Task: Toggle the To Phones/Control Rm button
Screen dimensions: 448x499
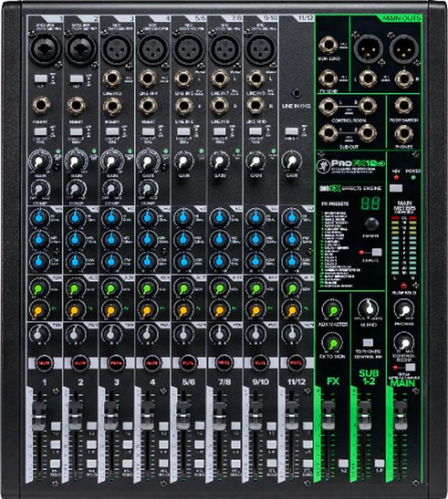Action: point(368,343)
